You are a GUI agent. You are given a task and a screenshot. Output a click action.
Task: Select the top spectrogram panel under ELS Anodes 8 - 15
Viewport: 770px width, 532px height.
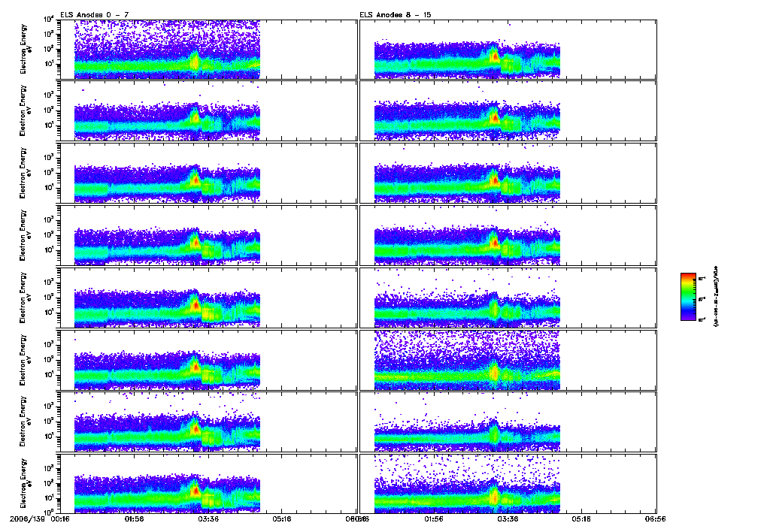pyautogui.click(x=508, y=50)
